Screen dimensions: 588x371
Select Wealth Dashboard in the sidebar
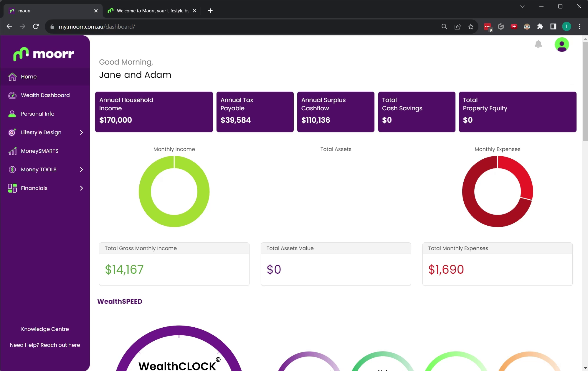coord(45,95)
